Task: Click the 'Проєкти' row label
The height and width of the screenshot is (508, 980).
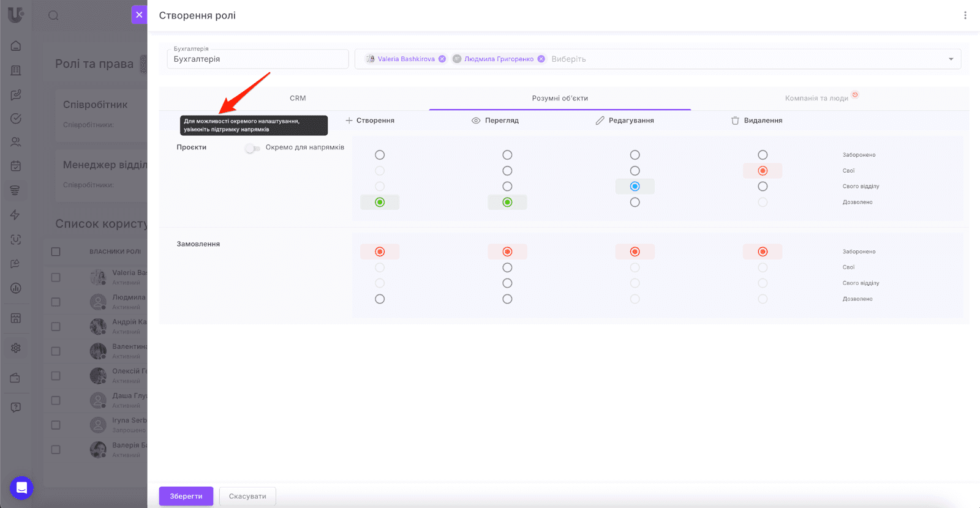Action: 192,148
